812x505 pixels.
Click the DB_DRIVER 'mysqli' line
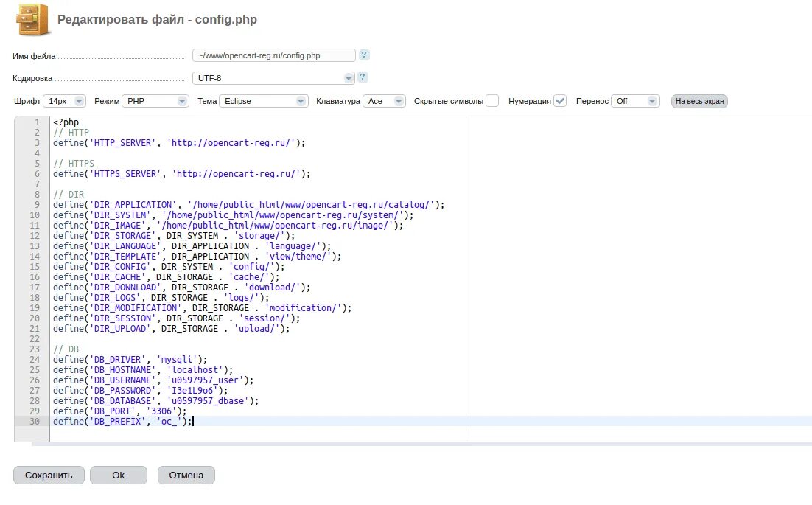[130, 360]
